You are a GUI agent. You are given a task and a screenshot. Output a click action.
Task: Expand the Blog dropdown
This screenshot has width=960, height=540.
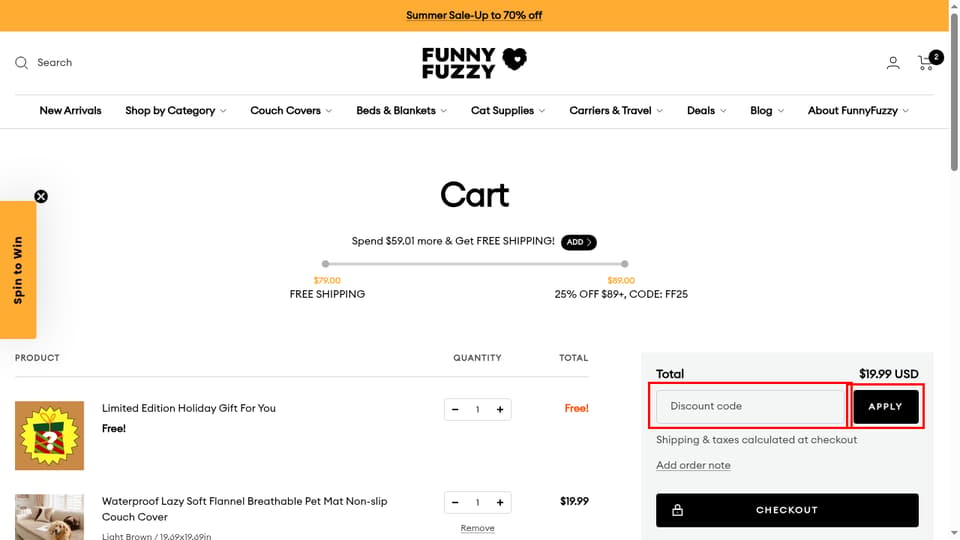(767, 111)
